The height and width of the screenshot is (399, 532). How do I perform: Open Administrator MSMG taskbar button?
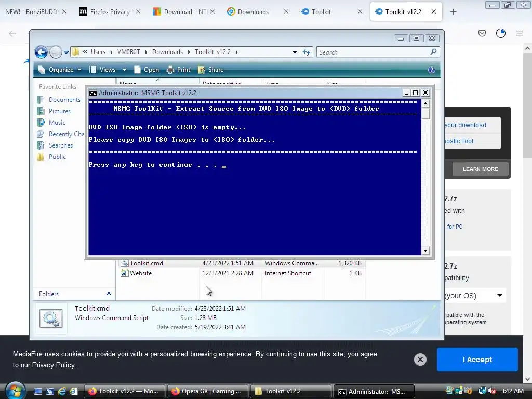374,391
